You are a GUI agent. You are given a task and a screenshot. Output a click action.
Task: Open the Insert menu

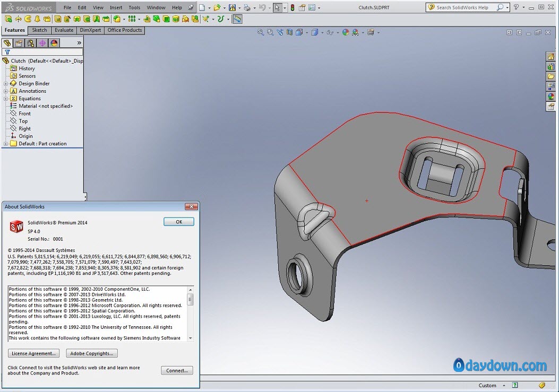tap(116, 7)
